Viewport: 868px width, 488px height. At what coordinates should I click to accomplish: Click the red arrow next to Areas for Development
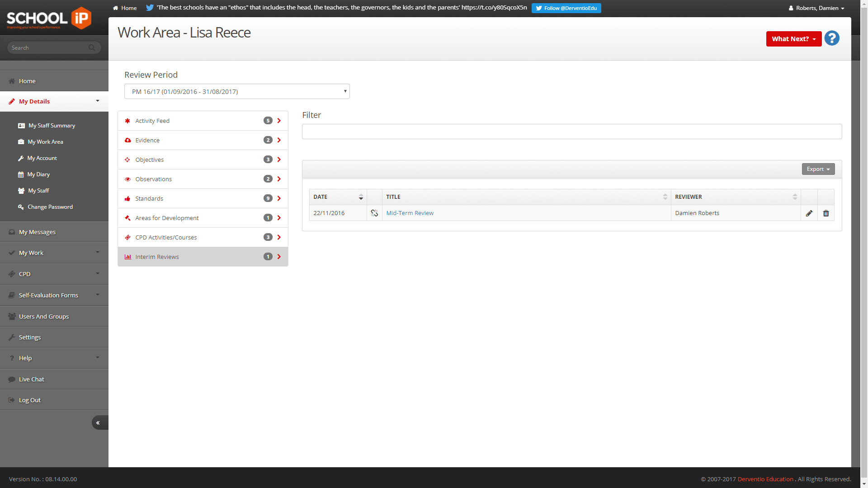click(x=279, y=218)
